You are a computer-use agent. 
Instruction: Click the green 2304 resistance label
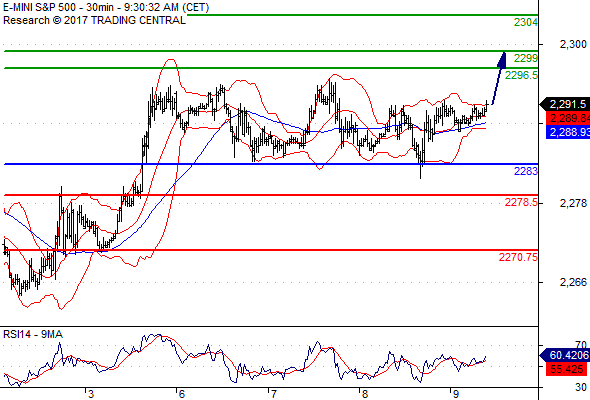click(526, 23)
